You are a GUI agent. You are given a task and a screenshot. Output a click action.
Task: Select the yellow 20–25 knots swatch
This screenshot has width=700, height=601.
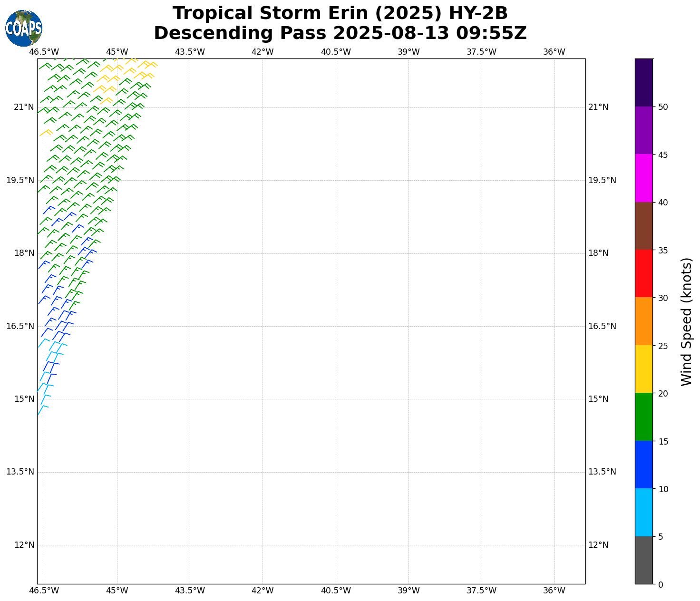(644, 369)
